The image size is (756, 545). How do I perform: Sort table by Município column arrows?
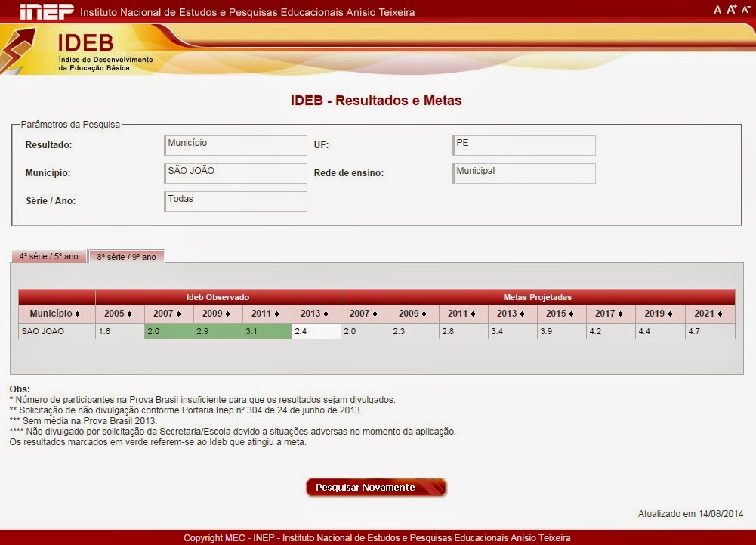pyautogui.click(x=77, y=314)
